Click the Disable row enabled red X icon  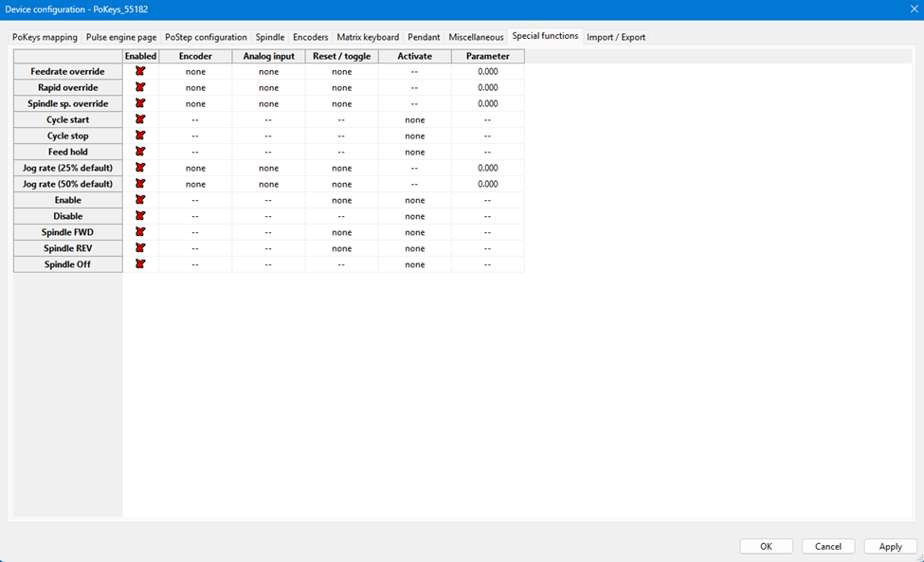pyautogui.click(x=140, y=216)
